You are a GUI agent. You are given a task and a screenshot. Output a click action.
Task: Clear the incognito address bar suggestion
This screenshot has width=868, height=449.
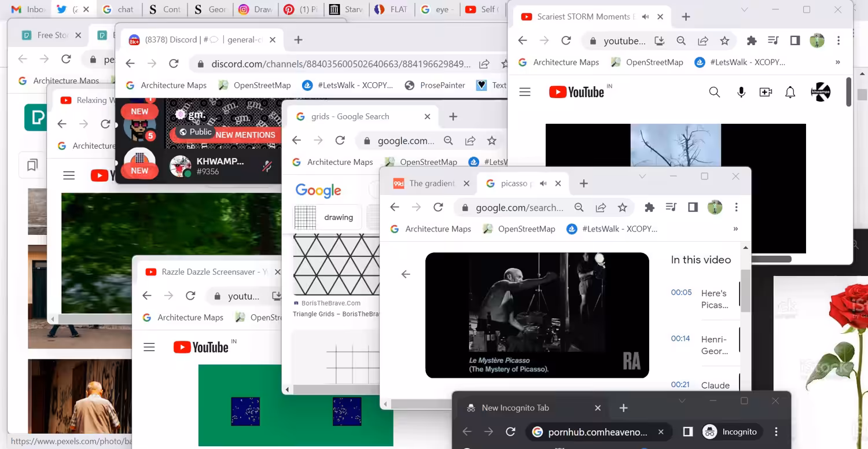[661, 432]
